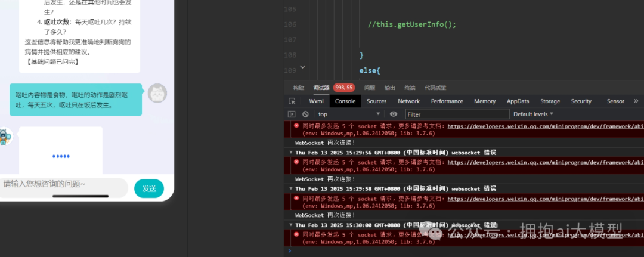Click the red 998, 55 error badge
This screenshot has width=644, height=257.
pyautogui.click(x=344, y=88)
